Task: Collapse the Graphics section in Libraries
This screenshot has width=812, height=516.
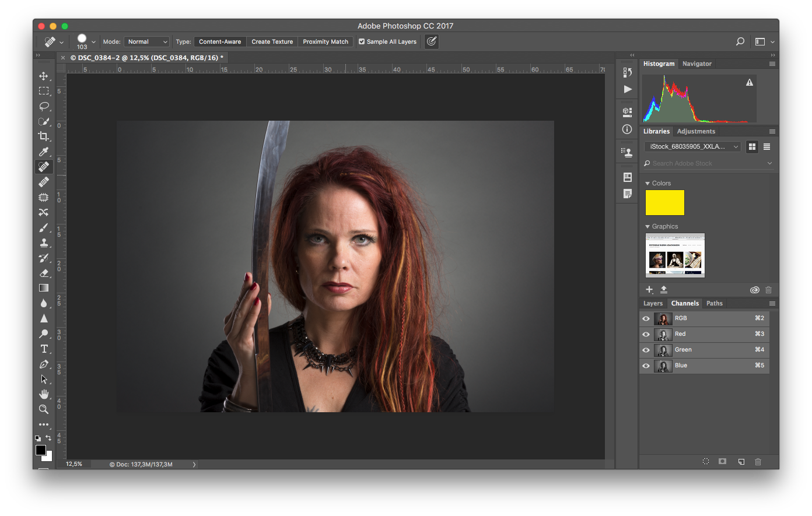Action: [x=647, y=227]
